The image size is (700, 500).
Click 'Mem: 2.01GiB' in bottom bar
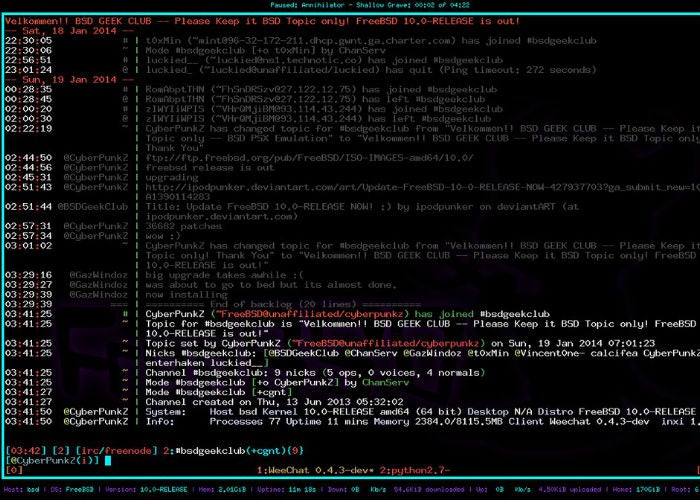click(222, 490)
